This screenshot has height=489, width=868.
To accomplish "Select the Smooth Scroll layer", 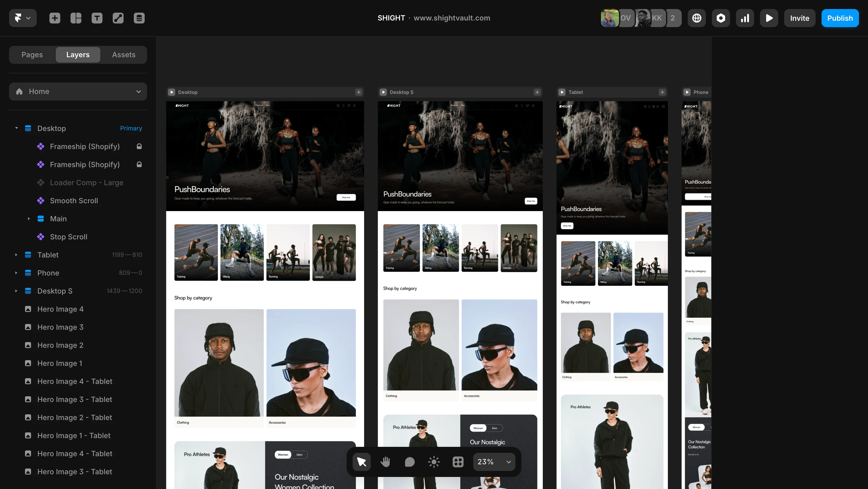I will click(78, 201).
